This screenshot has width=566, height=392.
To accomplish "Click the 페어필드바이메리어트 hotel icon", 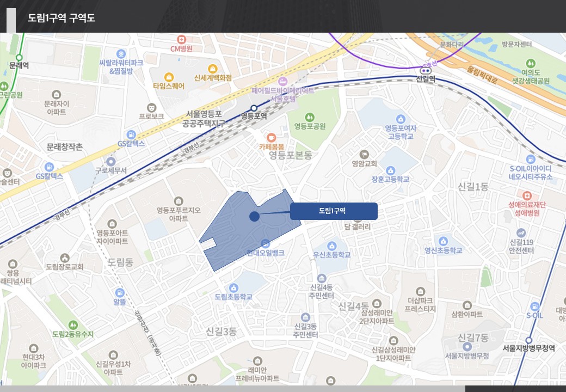I will (x=283, y=81).
